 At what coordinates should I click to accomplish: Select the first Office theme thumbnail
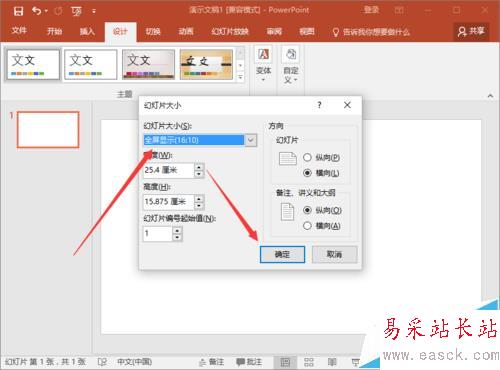[33, 64]
